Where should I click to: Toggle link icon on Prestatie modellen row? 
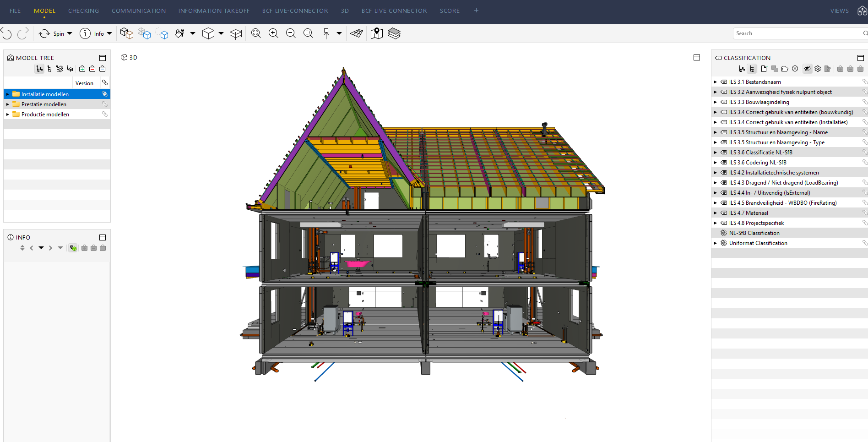click(x=105, y=104)
